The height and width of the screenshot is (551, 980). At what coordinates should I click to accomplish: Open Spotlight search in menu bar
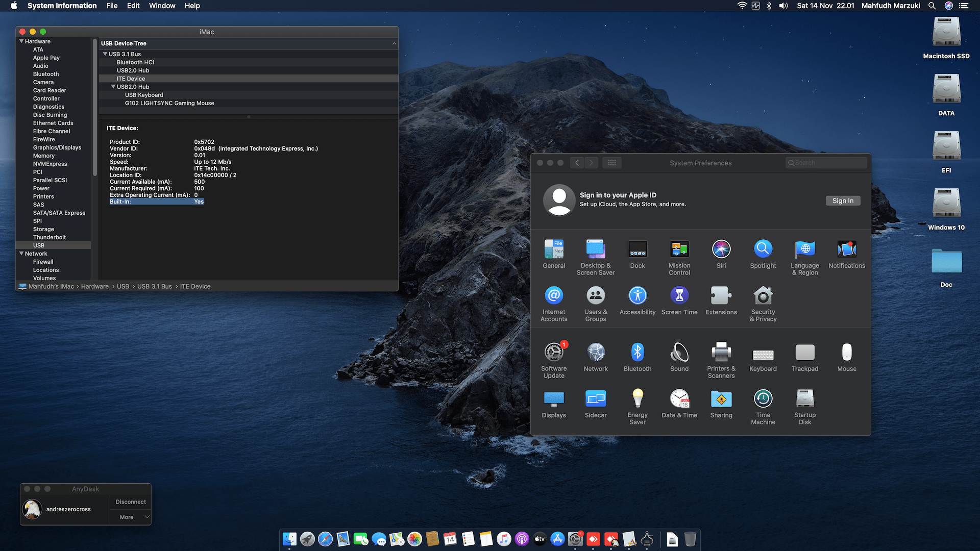[932, 6]
